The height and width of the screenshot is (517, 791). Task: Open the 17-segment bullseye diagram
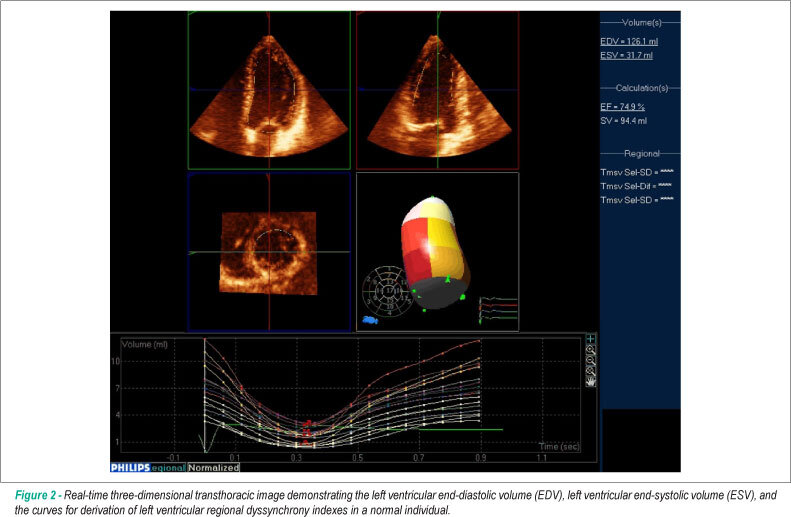(x=388, y=292)
